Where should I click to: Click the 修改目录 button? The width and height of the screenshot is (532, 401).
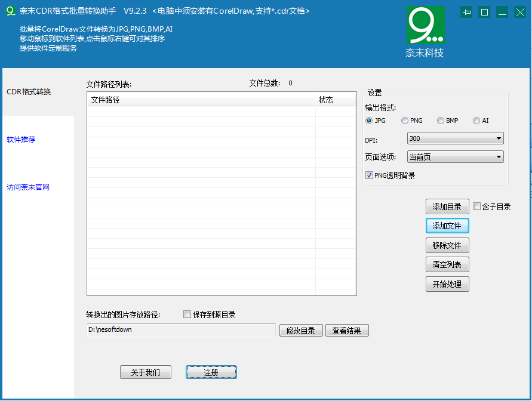tap(301, 330)
